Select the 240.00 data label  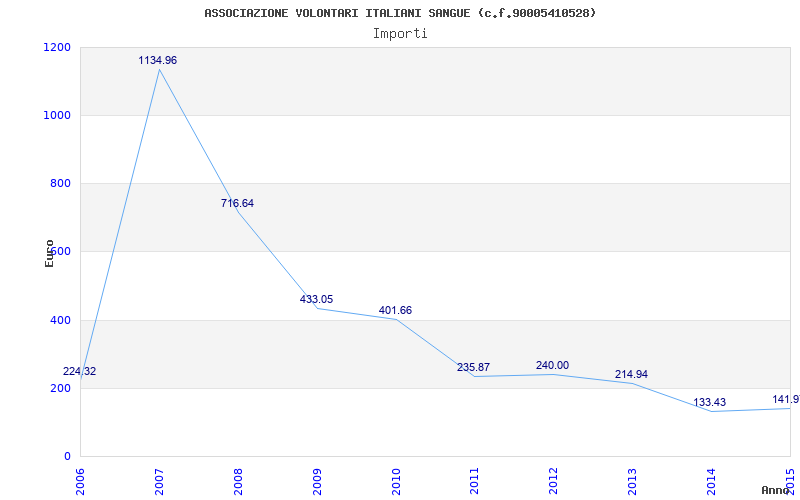[553, 365]
